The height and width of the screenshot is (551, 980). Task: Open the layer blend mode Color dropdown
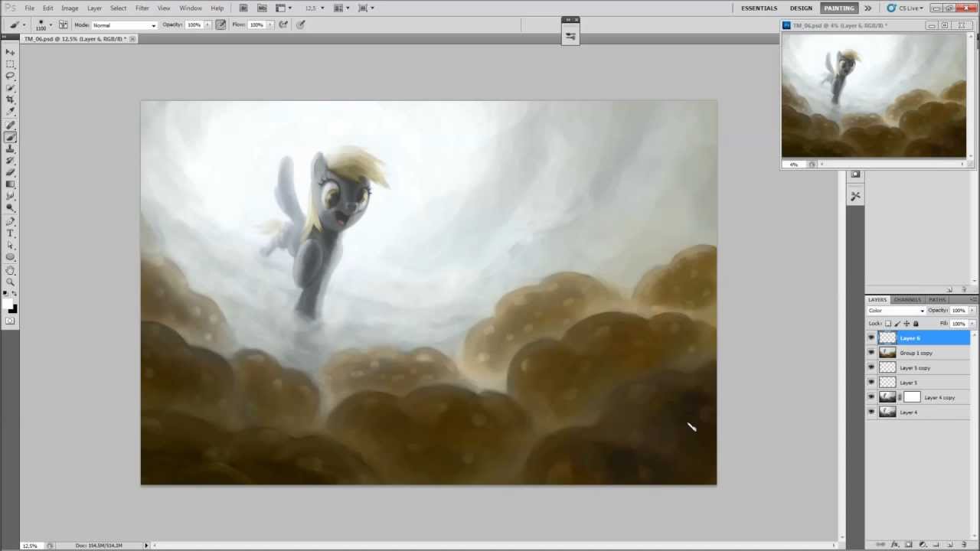[897, 311]
